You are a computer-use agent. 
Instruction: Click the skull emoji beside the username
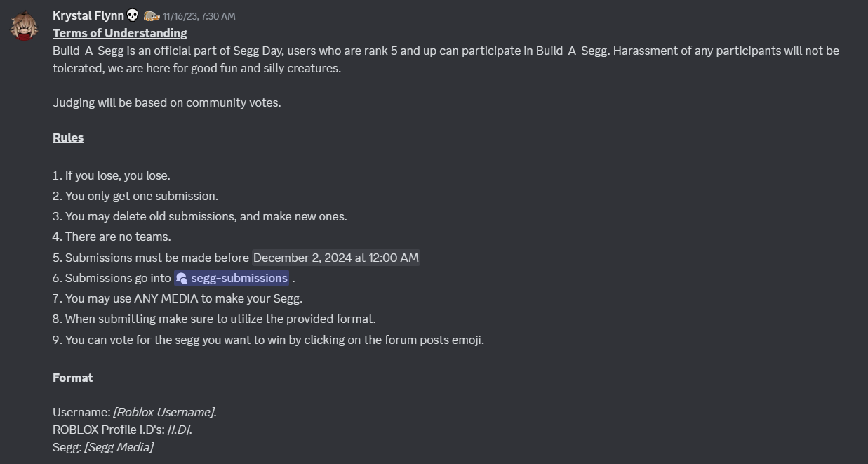[133, 15]
